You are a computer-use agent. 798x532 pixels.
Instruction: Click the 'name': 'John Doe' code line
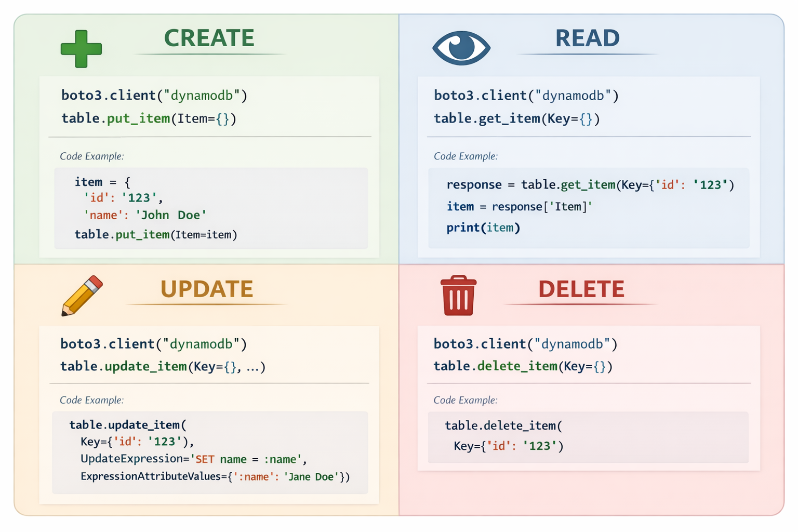[x=145, y=215]
